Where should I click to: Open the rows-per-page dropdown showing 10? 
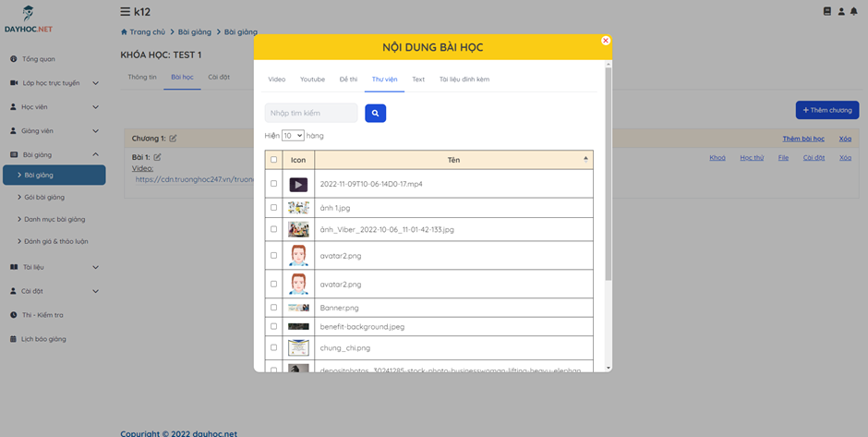coord(293,136)
